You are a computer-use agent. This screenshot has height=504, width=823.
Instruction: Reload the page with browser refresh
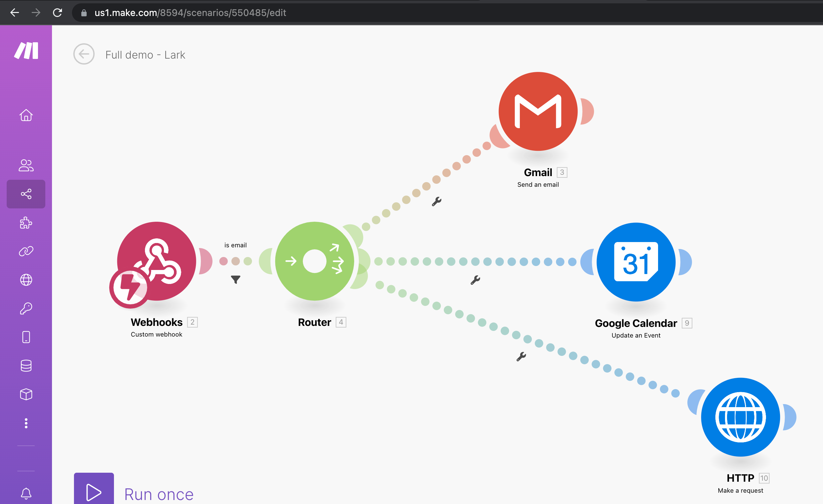point(57,13)
